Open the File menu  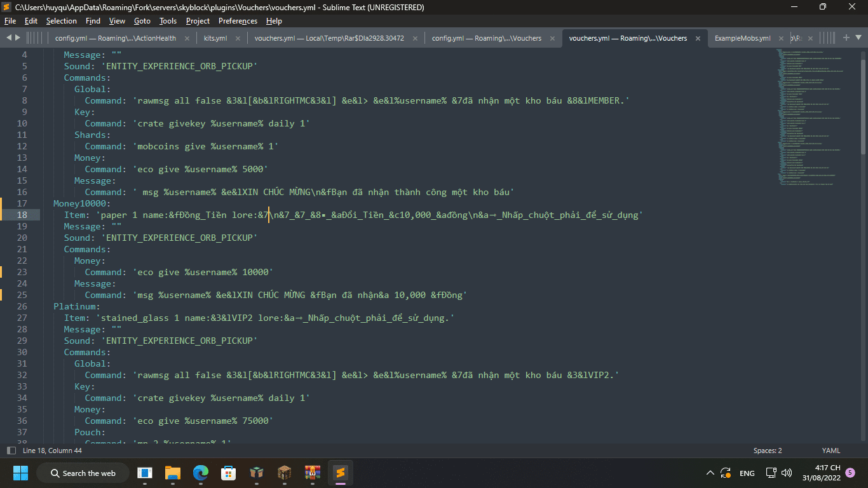pyautogui.click(x=10, y=21)
